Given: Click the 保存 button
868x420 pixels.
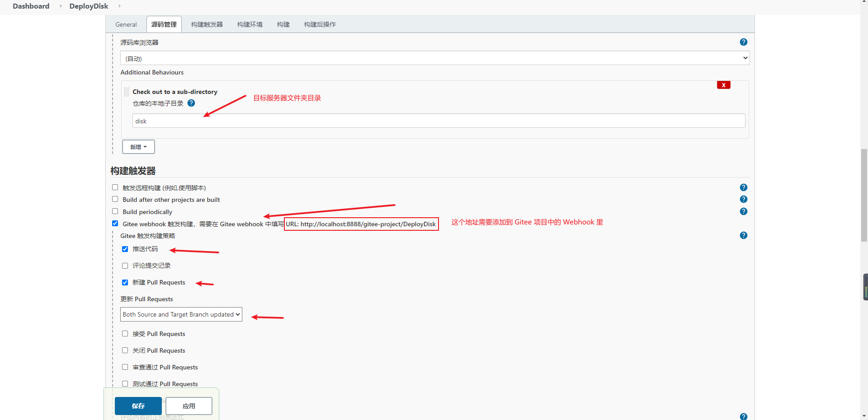Looking at the screenshot, I should (x=138, y=406).
